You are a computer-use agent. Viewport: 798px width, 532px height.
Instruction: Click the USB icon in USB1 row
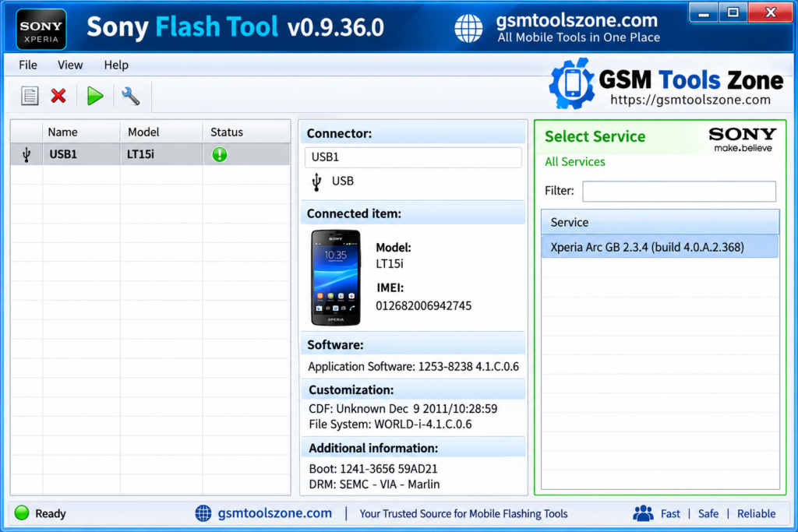point(26,155)
